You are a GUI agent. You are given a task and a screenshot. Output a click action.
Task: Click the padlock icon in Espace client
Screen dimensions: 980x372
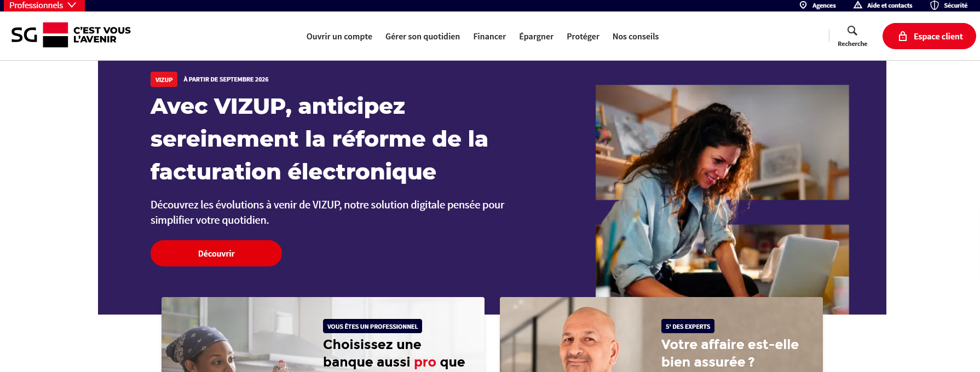click(x=903, y=36)
